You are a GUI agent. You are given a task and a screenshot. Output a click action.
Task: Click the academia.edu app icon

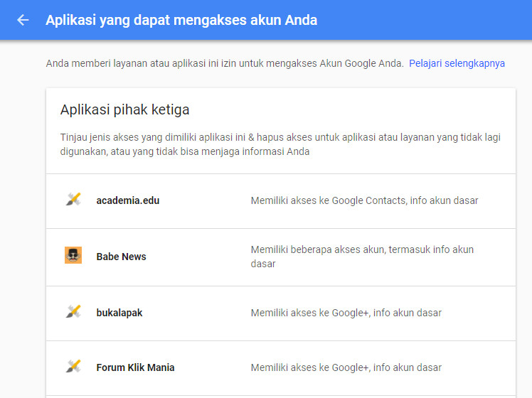pos(73,199)
